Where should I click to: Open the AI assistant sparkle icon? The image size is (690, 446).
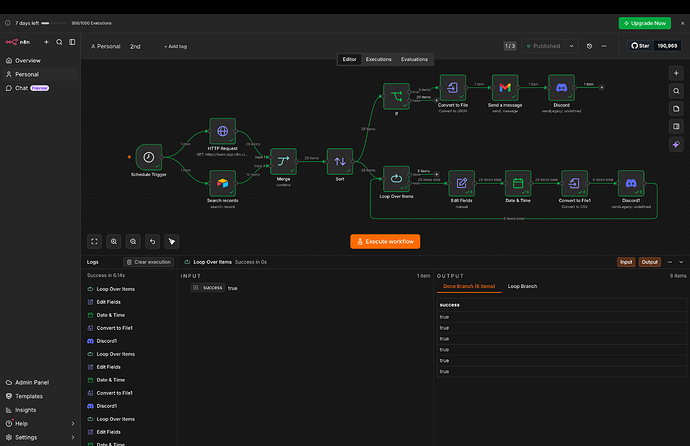pyautogui.click(x=676, y=144)
